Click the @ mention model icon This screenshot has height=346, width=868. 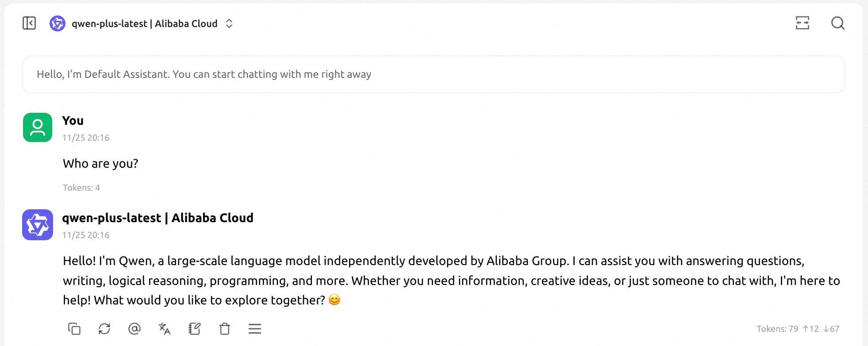(134, 329)
